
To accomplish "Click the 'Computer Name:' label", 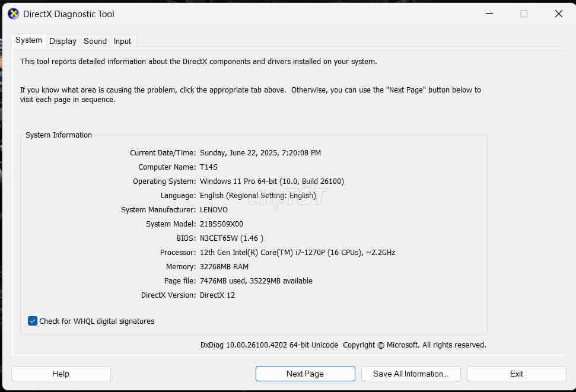I will coord(167,167).
